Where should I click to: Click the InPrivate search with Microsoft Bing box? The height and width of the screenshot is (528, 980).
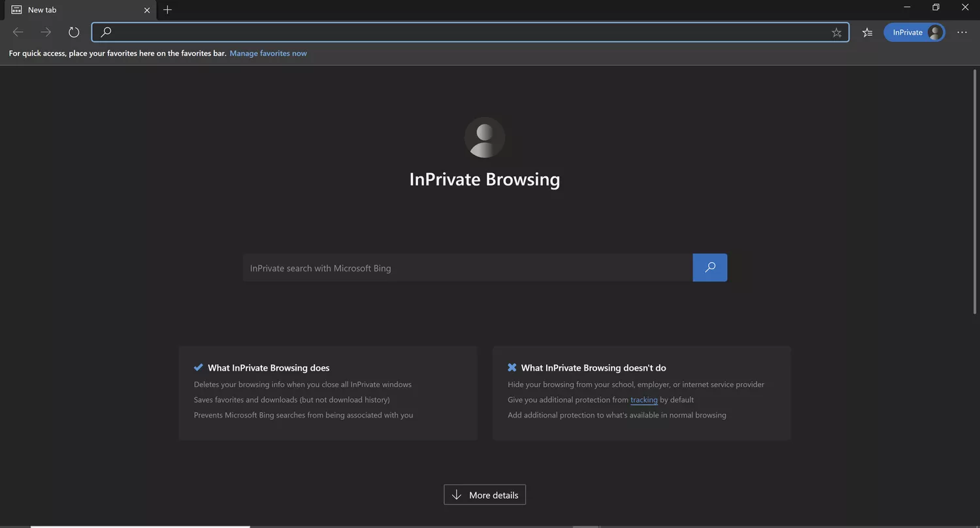click(468, 268)
